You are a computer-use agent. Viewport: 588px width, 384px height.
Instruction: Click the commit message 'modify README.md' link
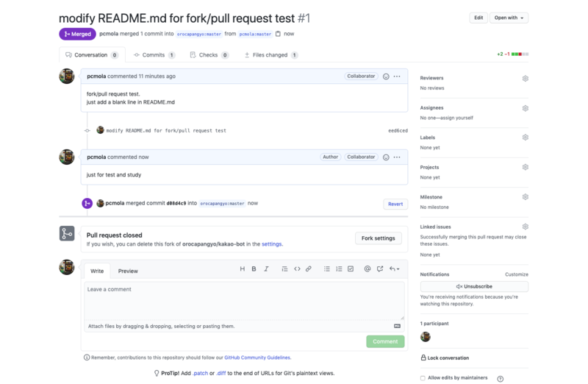(x=166, y=131)
